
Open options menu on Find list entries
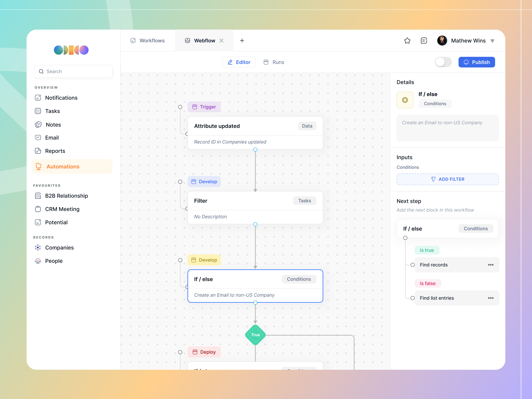click(491, 298)
